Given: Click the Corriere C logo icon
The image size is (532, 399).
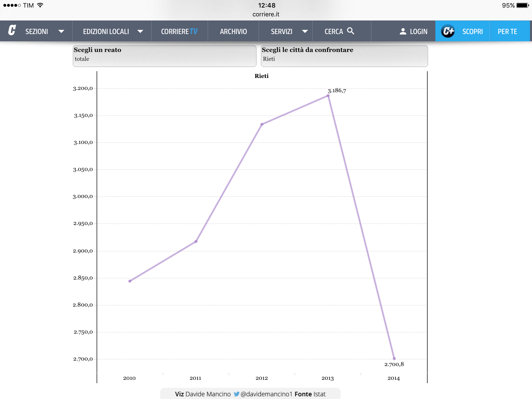Looking at the screenshot, I should 12,31.
